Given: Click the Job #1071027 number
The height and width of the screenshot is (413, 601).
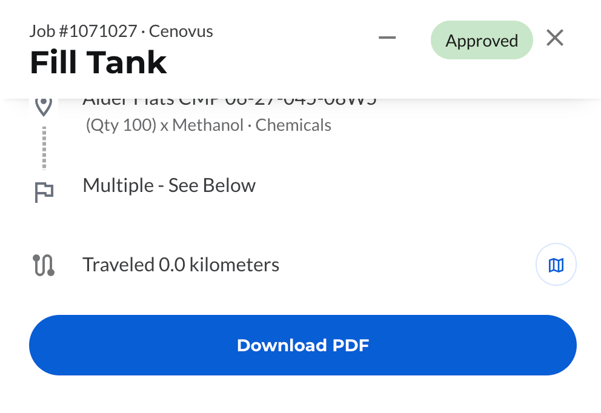Looking at the screenshot, I should coord(84,31).
